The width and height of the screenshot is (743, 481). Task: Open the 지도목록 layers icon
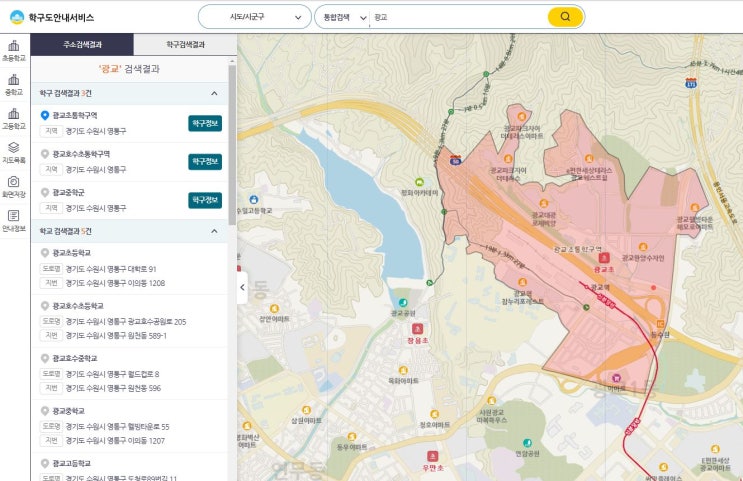pos(14,153)
